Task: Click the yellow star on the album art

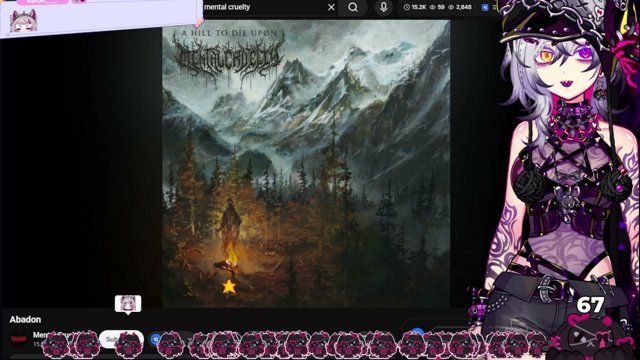Action: (229, 287)
